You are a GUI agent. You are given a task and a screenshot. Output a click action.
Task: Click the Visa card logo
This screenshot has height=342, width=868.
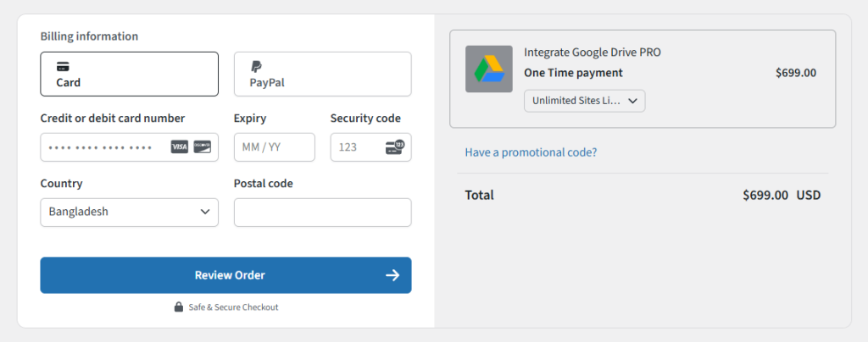click(x=180, y=147)
